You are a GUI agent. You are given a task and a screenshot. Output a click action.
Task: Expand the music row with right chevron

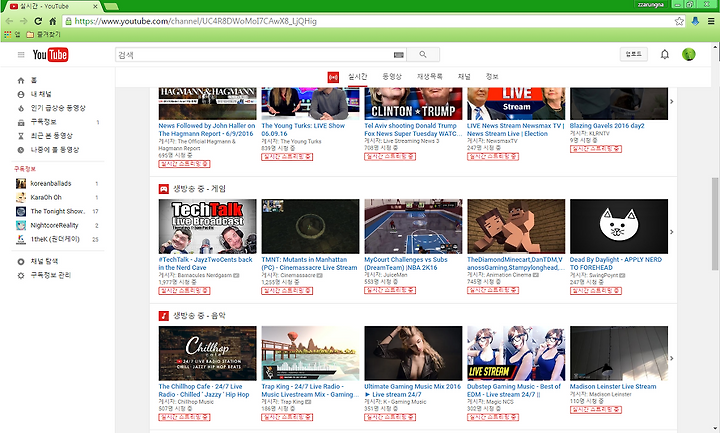pos(671,358)
